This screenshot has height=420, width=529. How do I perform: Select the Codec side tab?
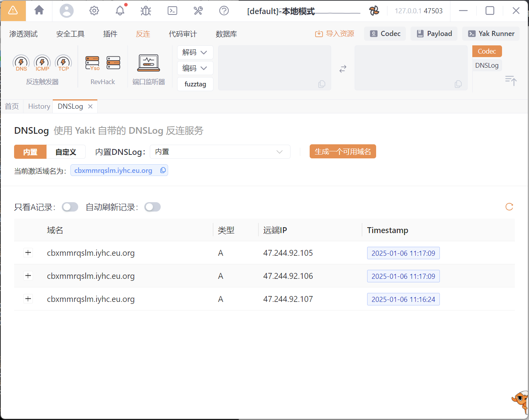[x=487, y=51]
